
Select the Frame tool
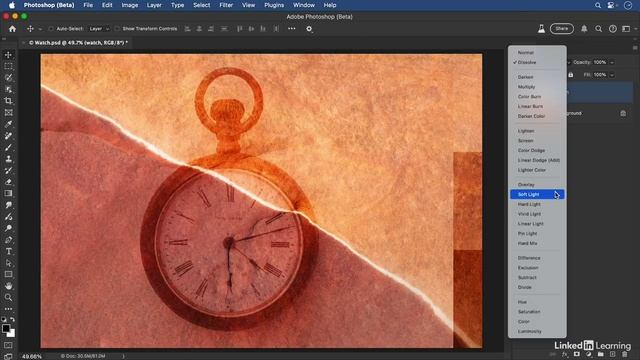pos(8,112)
